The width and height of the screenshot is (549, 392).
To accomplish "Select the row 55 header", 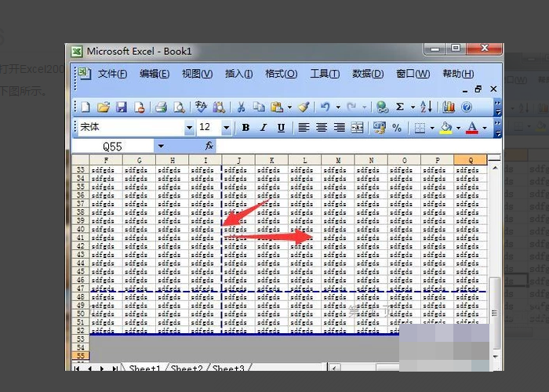I will (81, 356).
